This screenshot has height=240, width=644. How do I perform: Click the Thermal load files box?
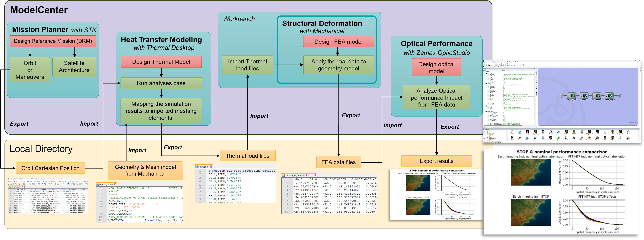click(x=247, y=156)
